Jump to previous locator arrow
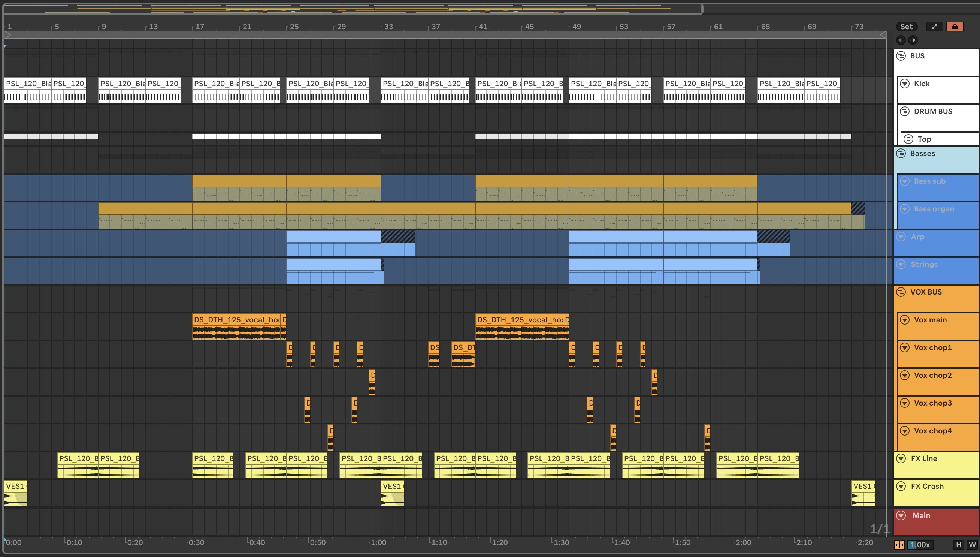 901,40
